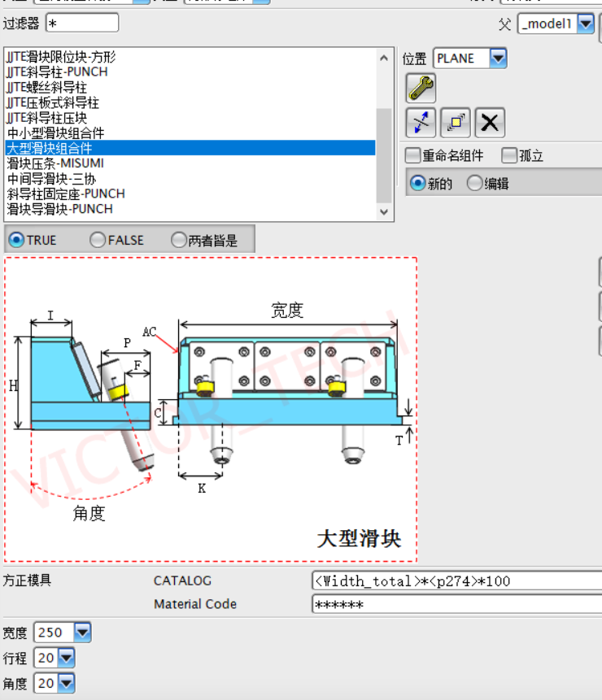602x700 pixels.
Task: Enable the 重命名组件 checkbox
Action: tap(412, 155)
